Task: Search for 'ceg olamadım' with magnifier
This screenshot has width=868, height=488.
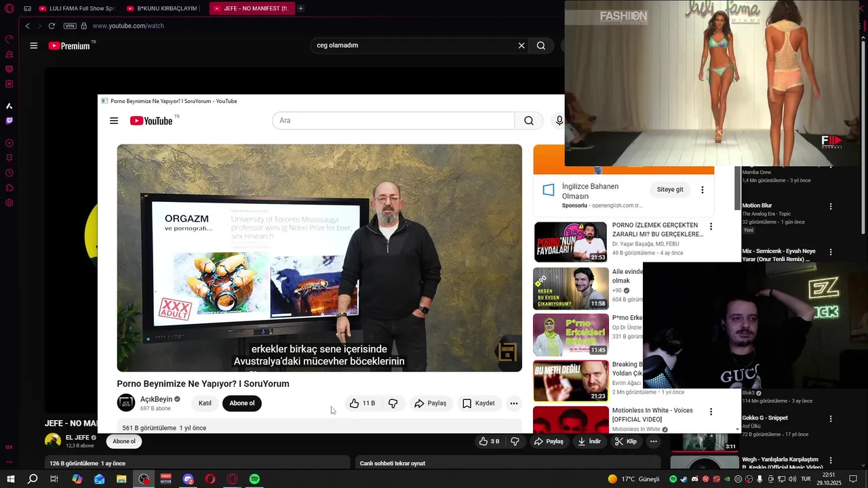Action: [x=540, y=45]
